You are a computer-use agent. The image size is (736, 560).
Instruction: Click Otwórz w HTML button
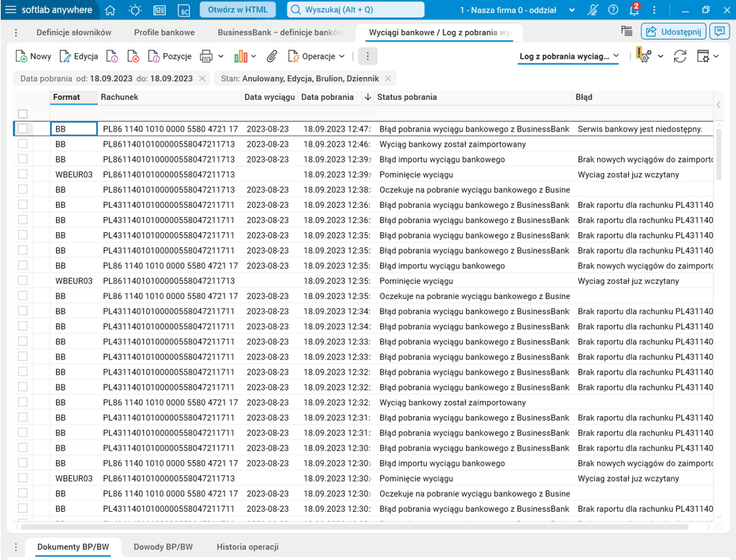(237, 10)
